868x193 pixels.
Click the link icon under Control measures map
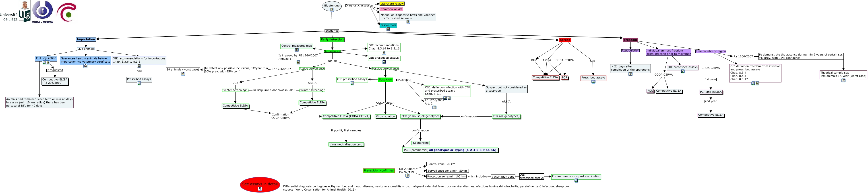tap(297, 50)
